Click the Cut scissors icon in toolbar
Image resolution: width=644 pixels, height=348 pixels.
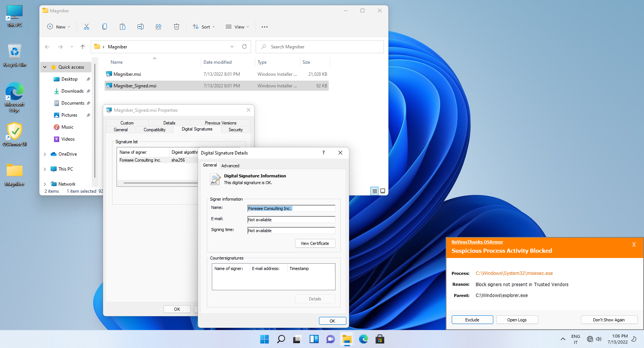(x=87, y=27)
